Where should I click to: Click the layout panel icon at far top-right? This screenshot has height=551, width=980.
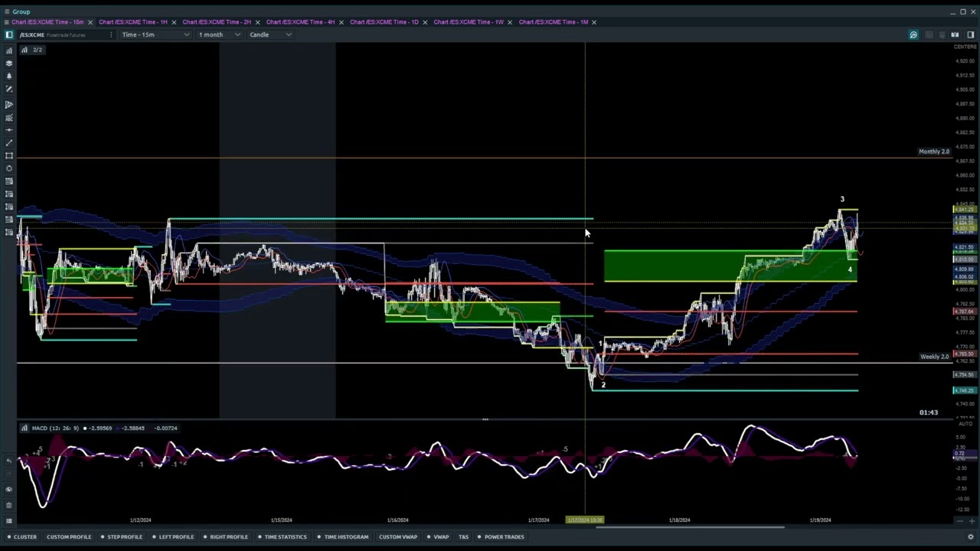[x=971, y=34]
